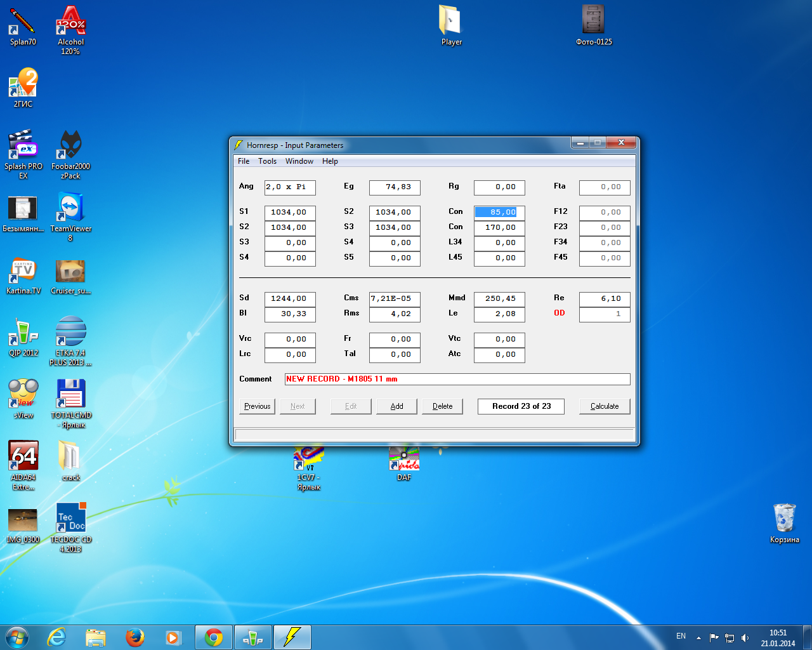The width and height of the screenshot is (812, 650).
Task: Show hidden tray icons arrow
Action: [698, 638]
